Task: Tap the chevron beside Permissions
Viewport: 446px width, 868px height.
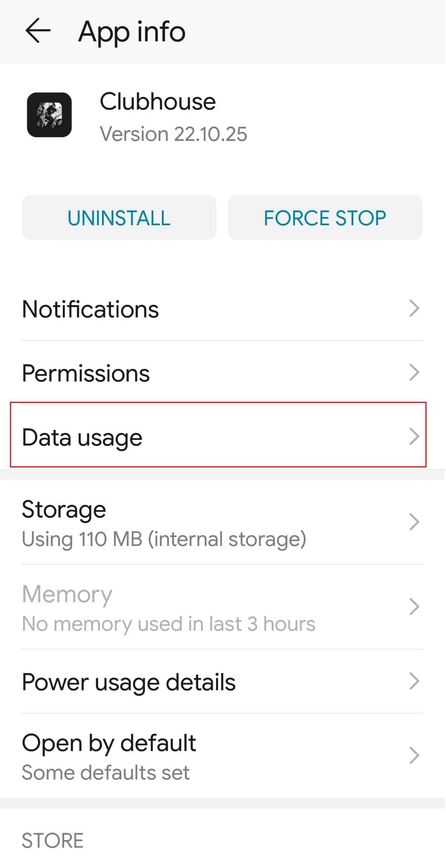Action: point(414,373)
